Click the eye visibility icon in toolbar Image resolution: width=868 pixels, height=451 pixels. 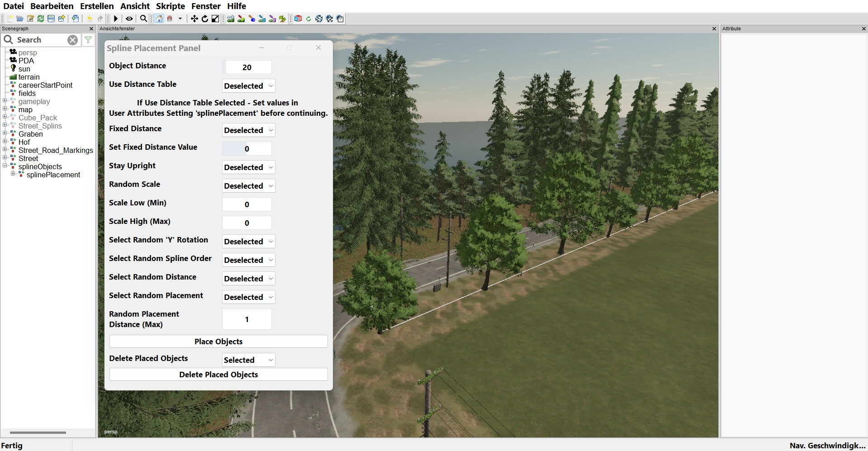tap(129, 19)
